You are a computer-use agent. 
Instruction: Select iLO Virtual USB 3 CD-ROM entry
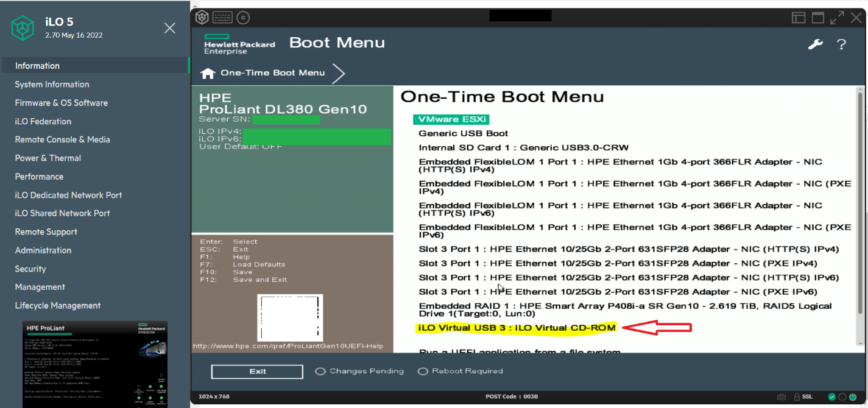coord(517,328)
